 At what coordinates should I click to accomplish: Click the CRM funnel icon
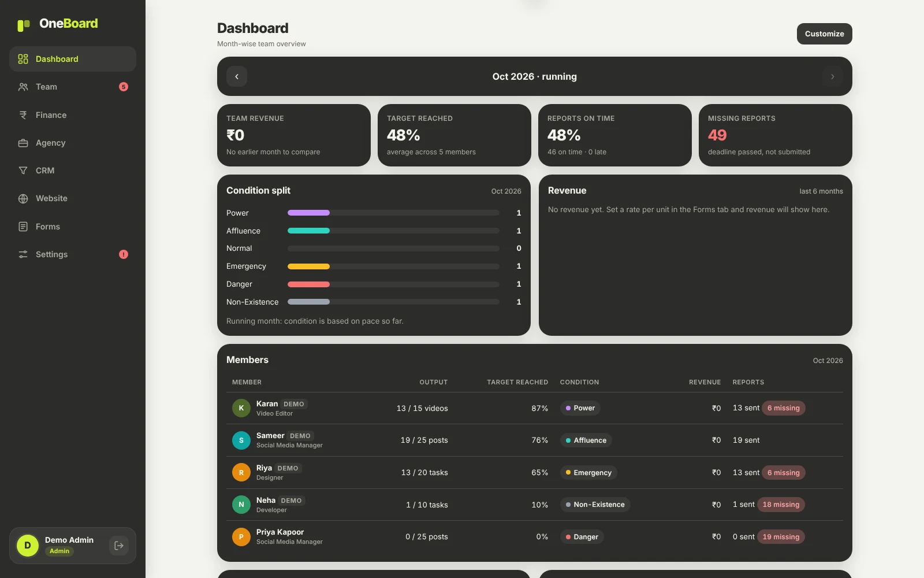pos(23,171)
